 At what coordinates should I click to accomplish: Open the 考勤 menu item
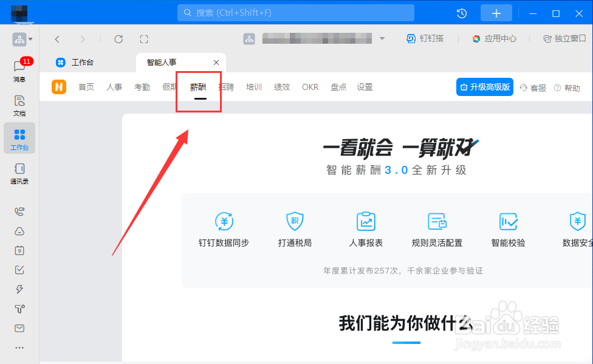pos(142,87)
